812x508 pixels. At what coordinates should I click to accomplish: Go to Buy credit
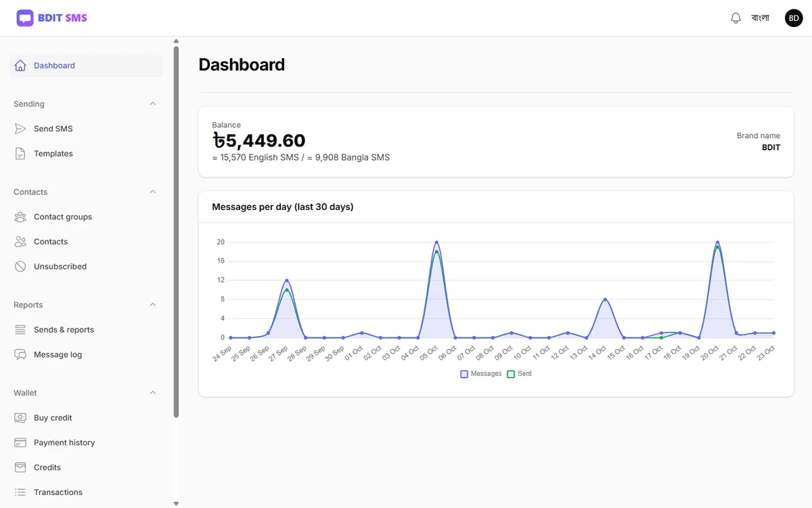click(x=87, y=418)
